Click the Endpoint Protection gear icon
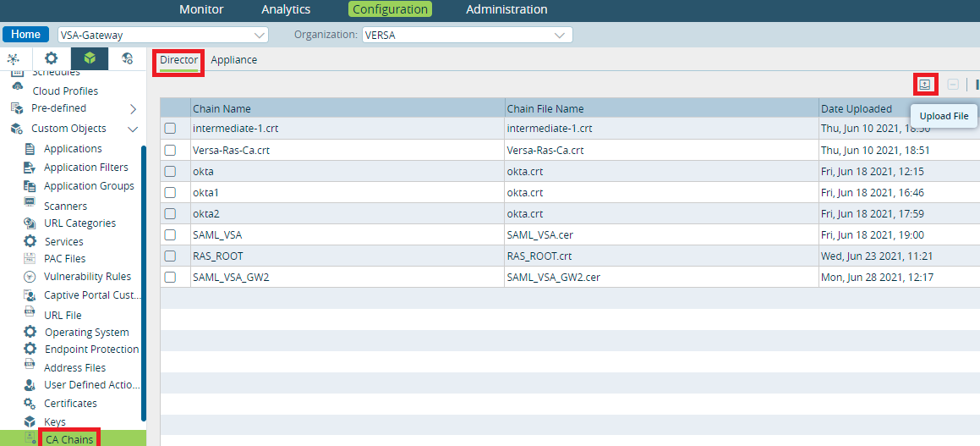Viewport: 980px width, 446px height. [x=30, y=349]
